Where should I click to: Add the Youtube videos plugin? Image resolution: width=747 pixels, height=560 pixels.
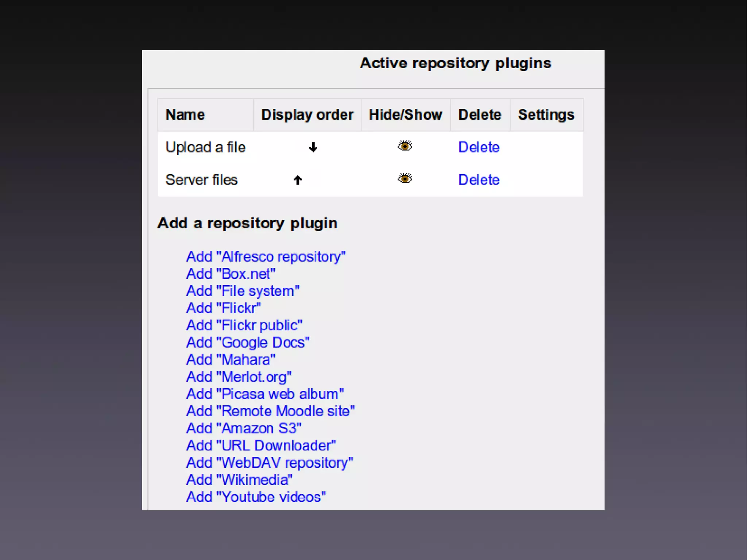pyautogui.click(x=256, y=497)
